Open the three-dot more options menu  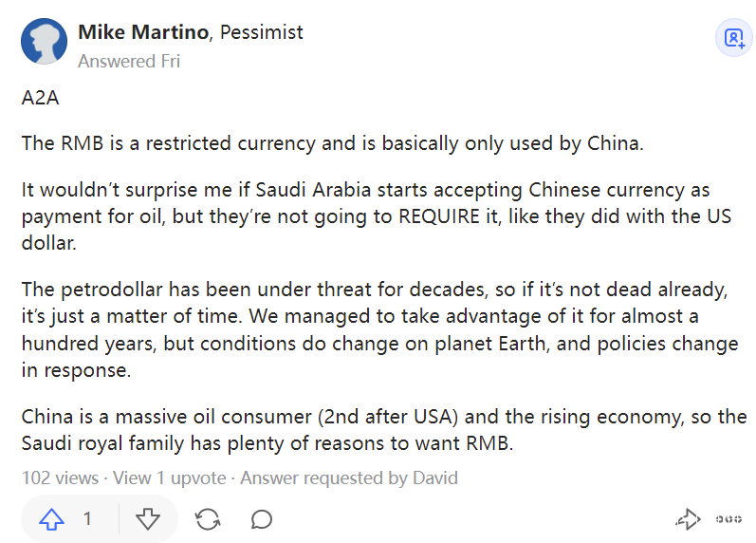(x=728, y=518)
